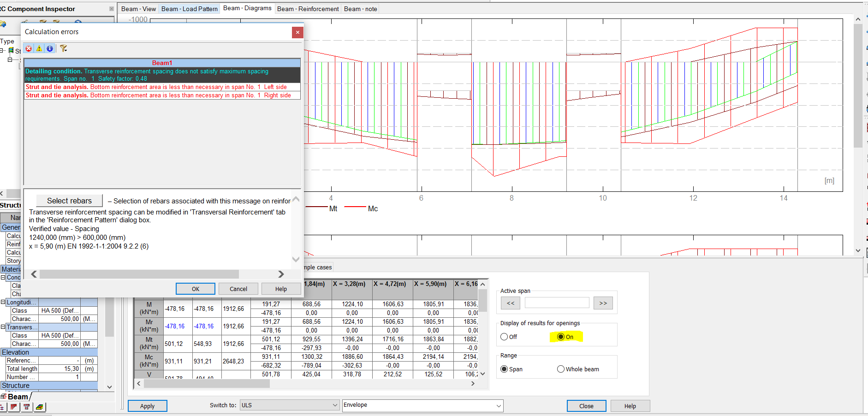Close the RC Component Inspector panel

click(x=111, y=9)
